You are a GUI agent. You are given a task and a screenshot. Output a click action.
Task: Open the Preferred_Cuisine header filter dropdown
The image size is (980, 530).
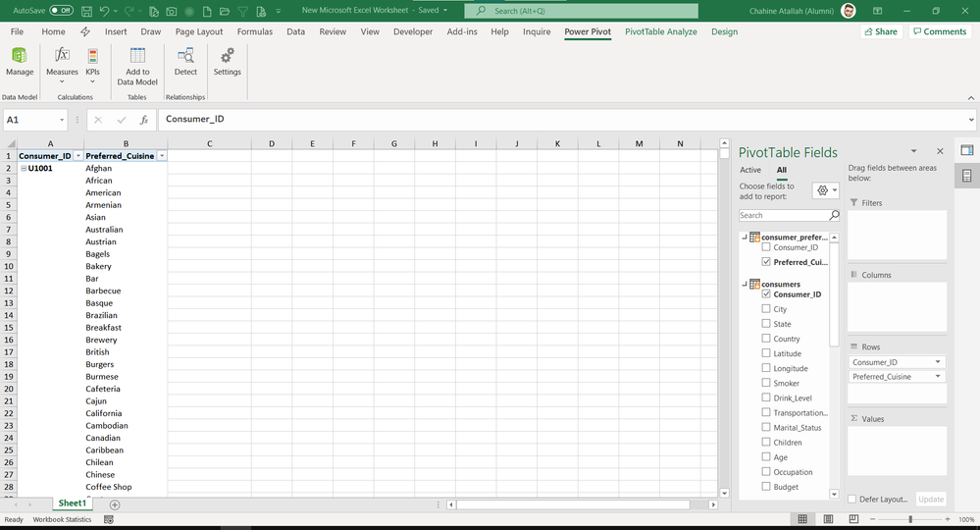pyautogui.click(x=162, y=156)
